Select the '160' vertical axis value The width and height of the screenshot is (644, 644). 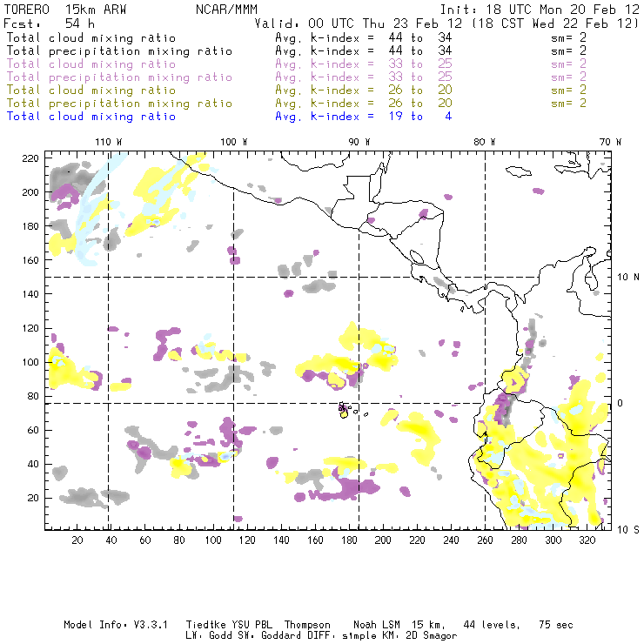(30, 260)
